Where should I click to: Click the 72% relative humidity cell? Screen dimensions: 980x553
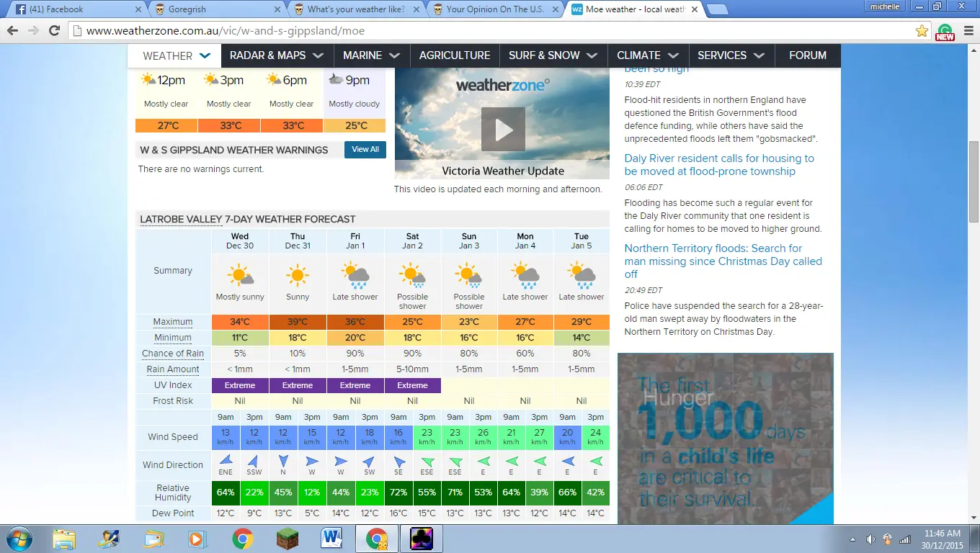coord(398,493)
